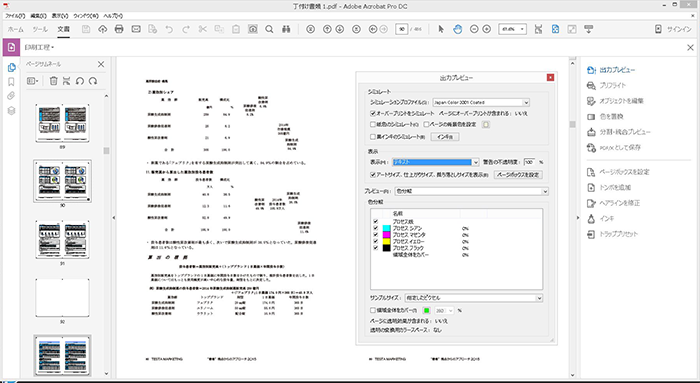Click the undo arrow icon
700x383 pixels.
tap(169, 29)
